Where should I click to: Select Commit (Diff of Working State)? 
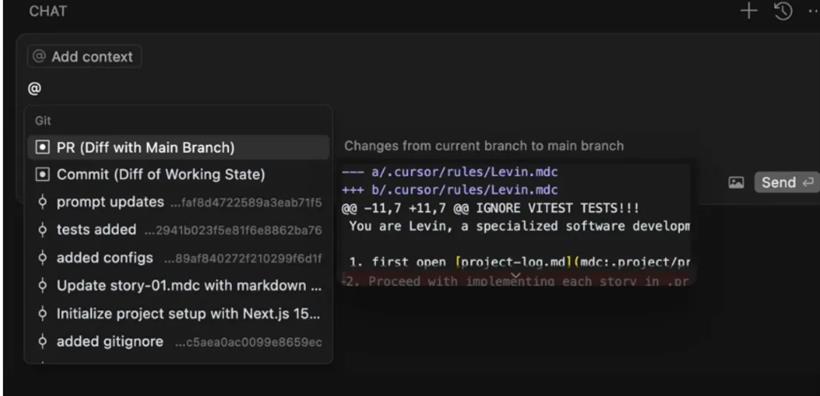(x=178, y=175)
